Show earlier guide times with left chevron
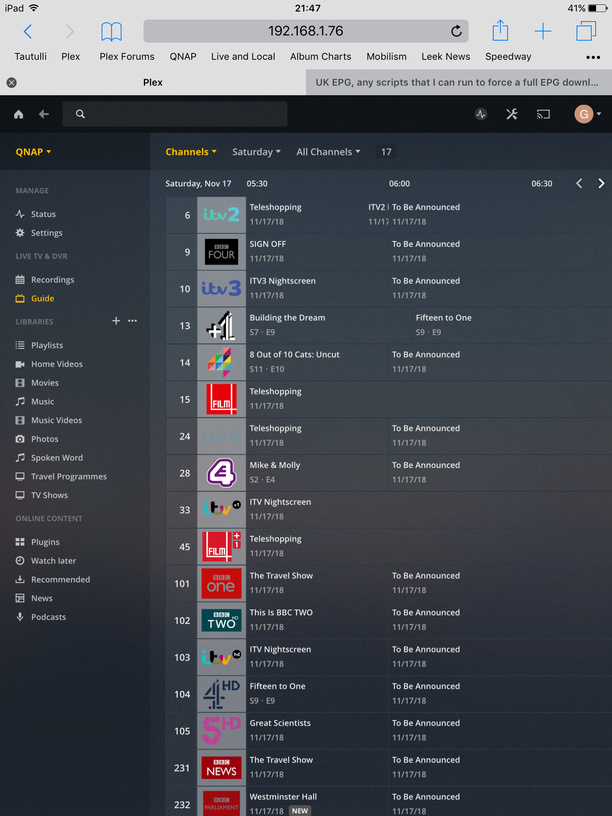The image size is (612, 816). click(579, 183)
